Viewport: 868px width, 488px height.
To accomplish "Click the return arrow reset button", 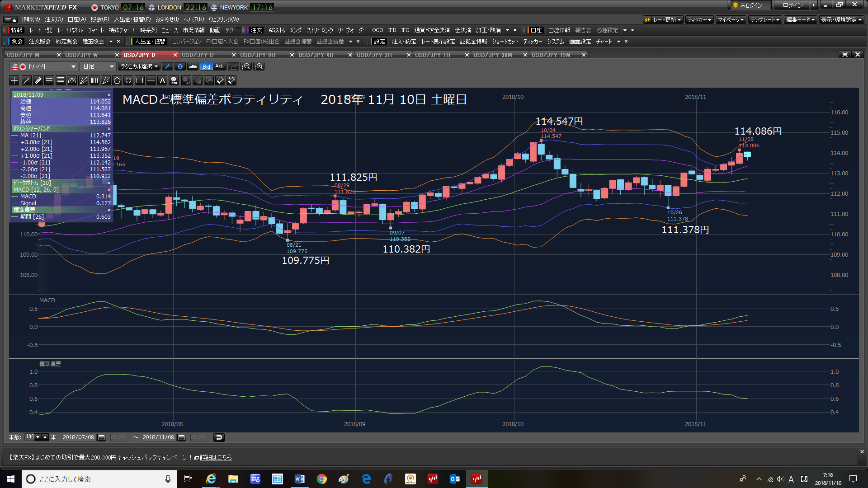I will pyautogui.click(x=219, y=437).
